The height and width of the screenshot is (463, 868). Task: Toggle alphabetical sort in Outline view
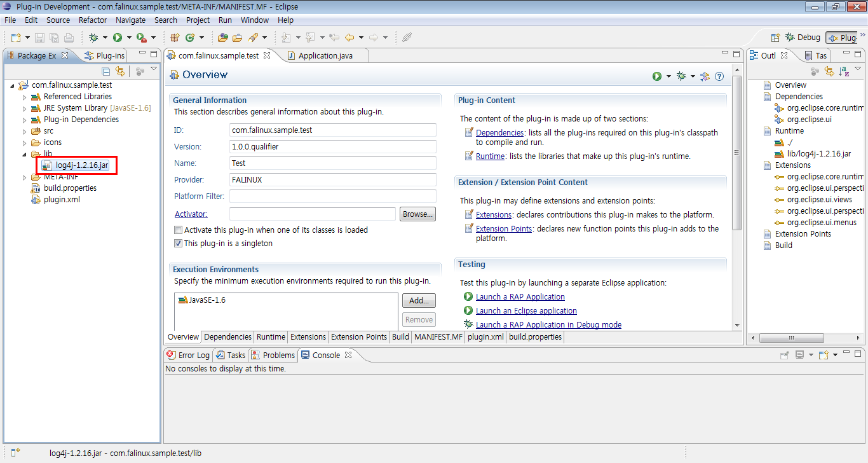[844, 71]
